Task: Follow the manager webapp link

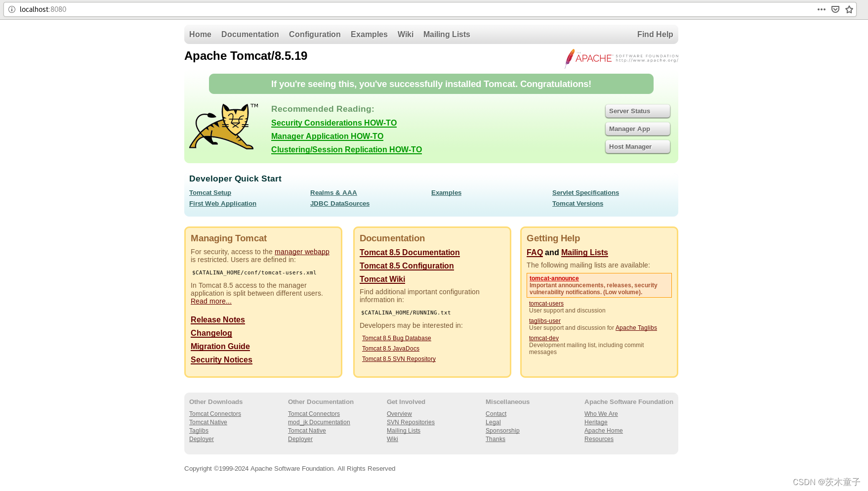Action: 302,252
